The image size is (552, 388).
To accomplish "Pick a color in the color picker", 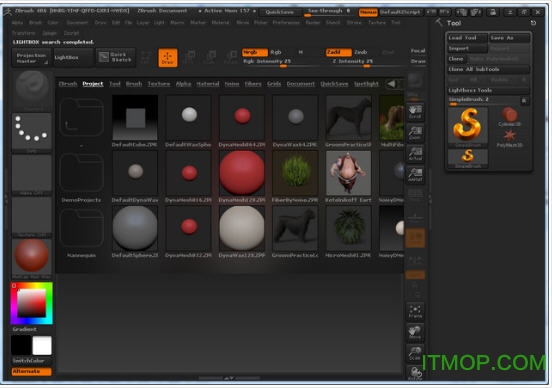I will click(32, 303).
